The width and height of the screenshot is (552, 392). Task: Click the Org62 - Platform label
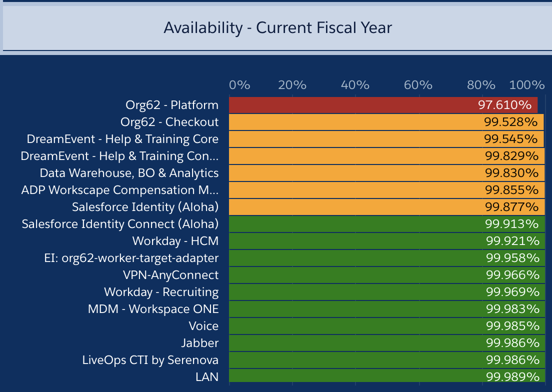(172, 105)
